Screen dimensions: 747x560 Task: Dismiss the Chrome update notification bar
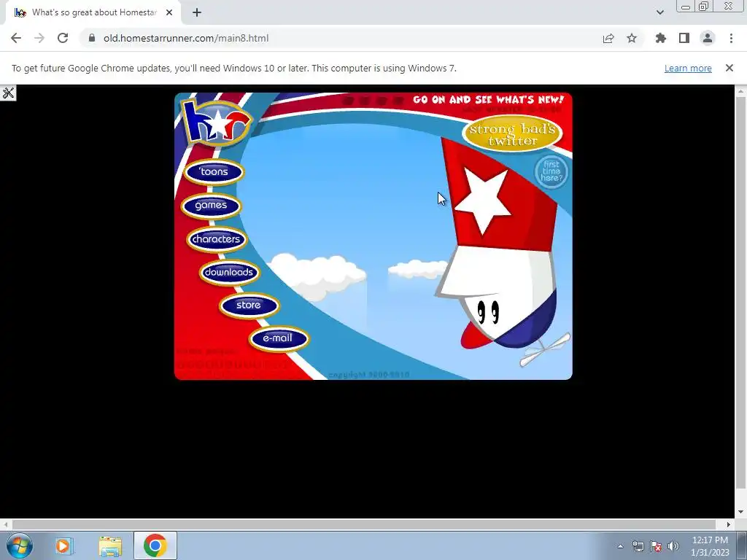[729, 68]
